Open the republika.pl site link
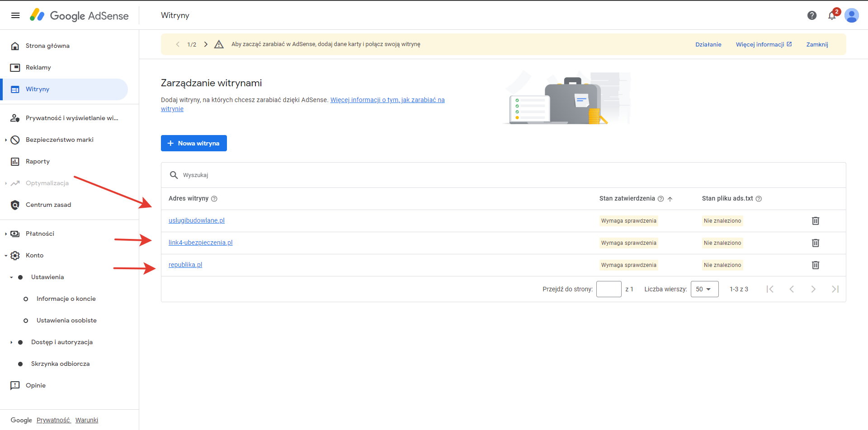The height and width of the screenshot is (430, 868). [x=185, y=265]
